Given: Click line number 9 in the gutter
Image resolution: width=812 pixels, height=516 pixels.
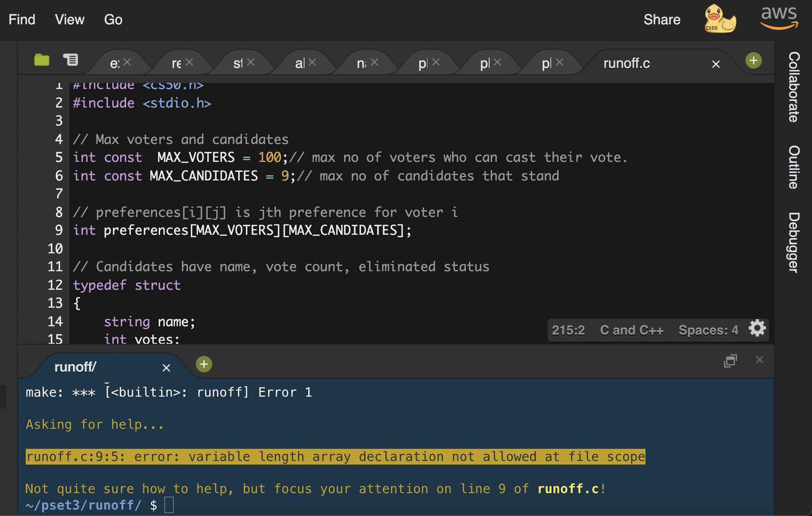Looking at the screenshot, I should coord(59,230).
